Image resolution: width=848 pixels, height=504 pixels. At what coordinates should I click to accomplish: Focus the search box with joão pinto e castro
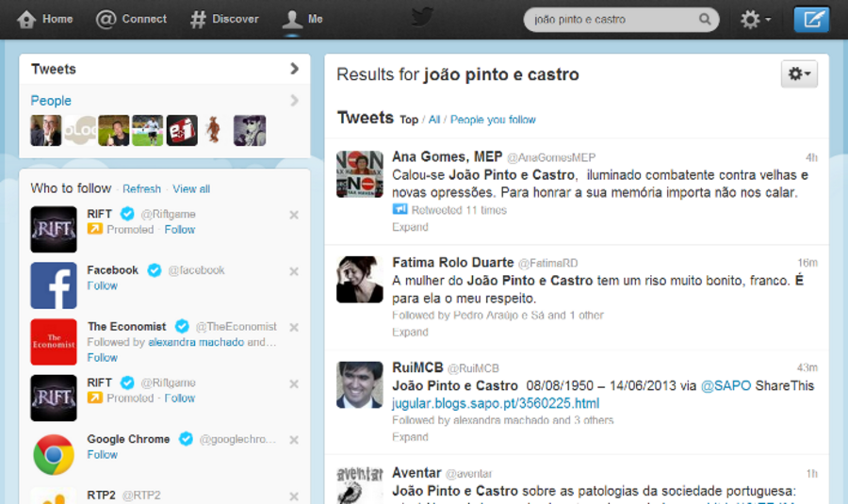click(621, 20)
